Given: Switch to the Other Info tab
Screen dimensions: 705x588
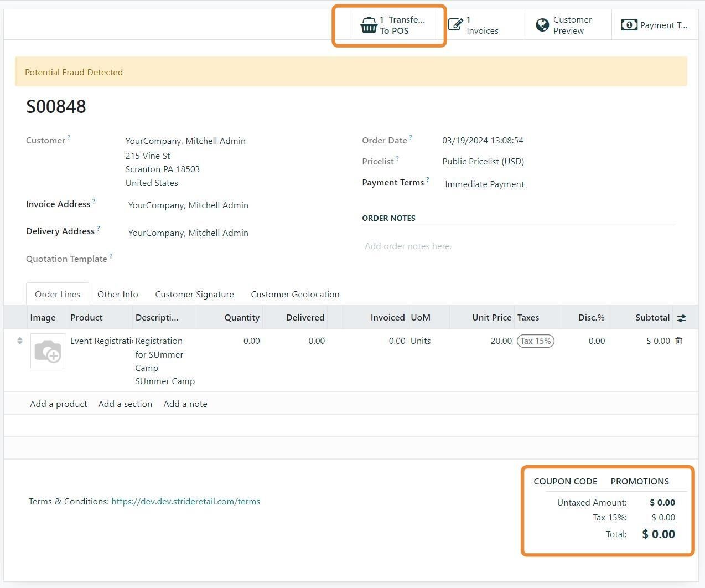Looking at the screenshot, I should (x=118, y=294).
